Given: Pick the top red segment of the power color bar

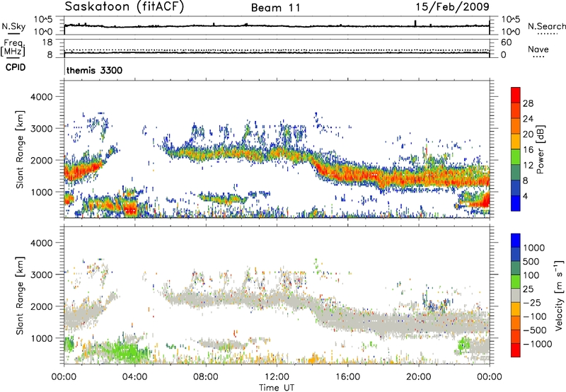Looking at the screenshot, I should click(516, 95).
